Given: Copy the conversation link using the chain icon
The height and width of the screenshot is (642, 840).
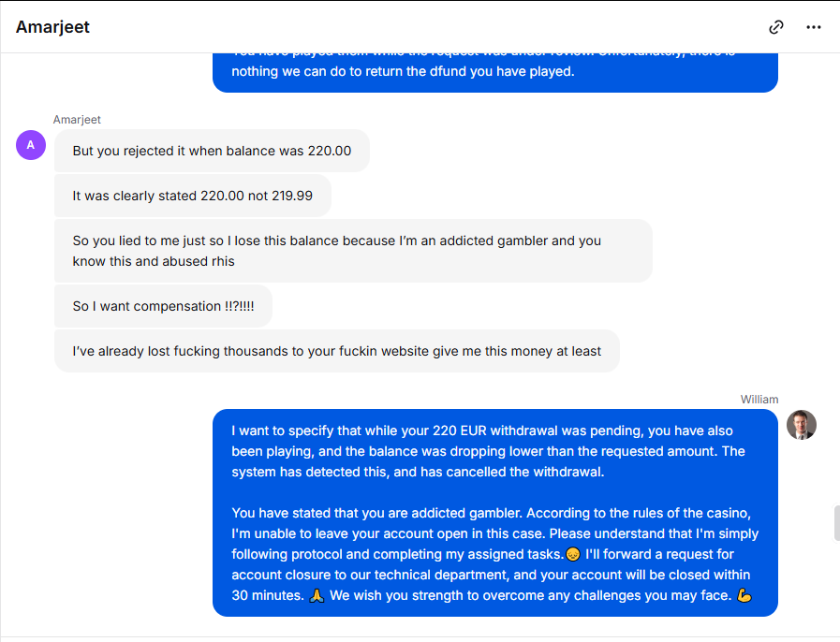Looking at the screenshot, I should [775, 27].
